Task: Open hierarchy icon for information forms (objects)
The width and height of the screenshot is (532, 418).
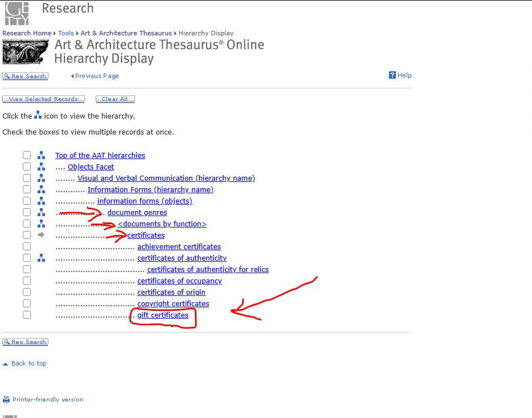Action: pos(41,201)
